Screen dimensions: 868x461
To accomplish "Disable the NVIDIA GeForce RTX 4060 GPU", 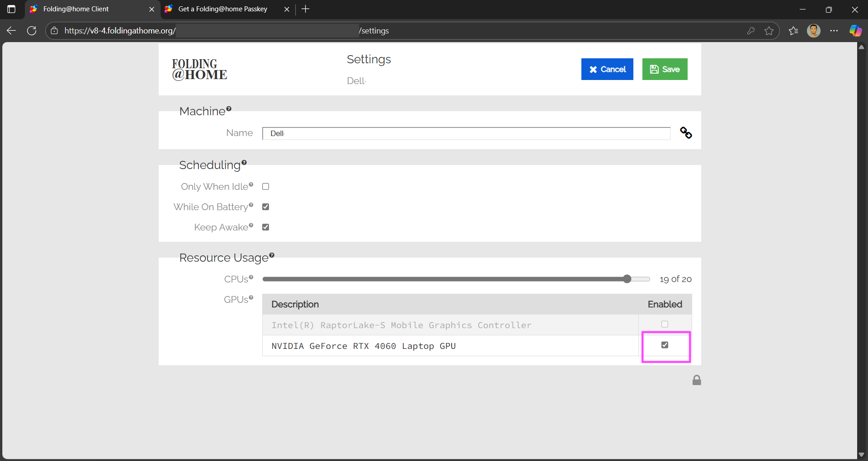I will pyautogui.click(x=665, y=345).
